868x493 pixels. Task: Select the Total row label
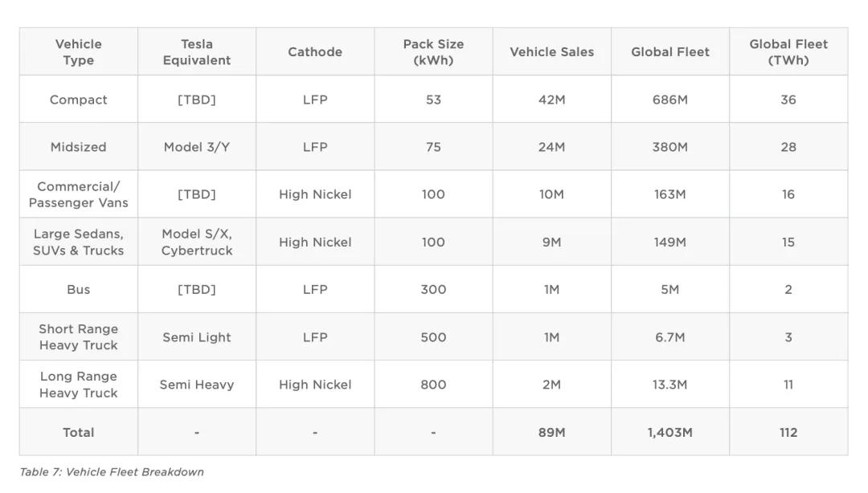pyautogui.click(x=78, y=432)
